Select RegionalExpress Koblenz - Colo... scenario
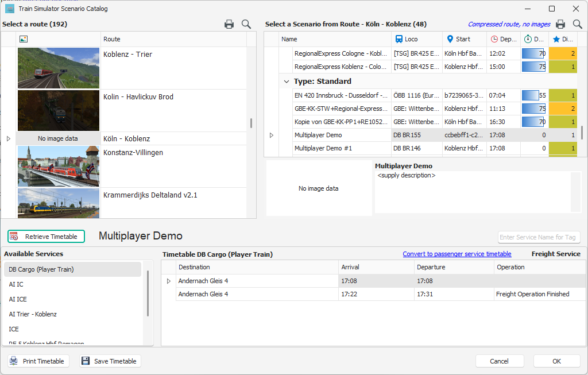The width and height of the screenshot is (588, 375). (341, 67)
